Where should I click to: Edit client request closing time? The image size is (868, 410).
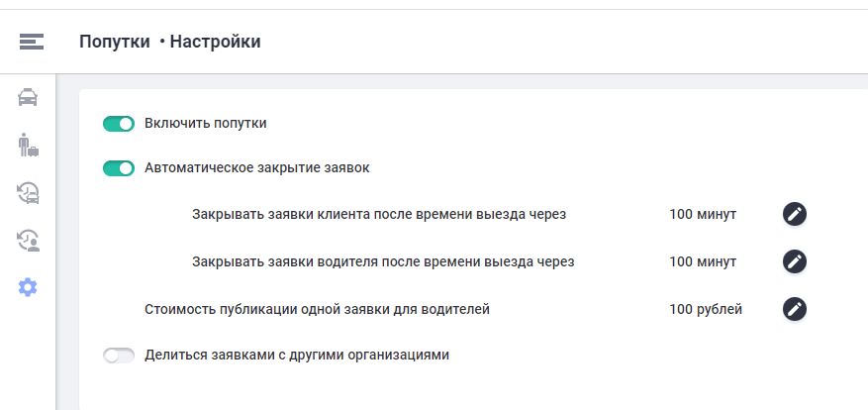[x=795, y=214]
